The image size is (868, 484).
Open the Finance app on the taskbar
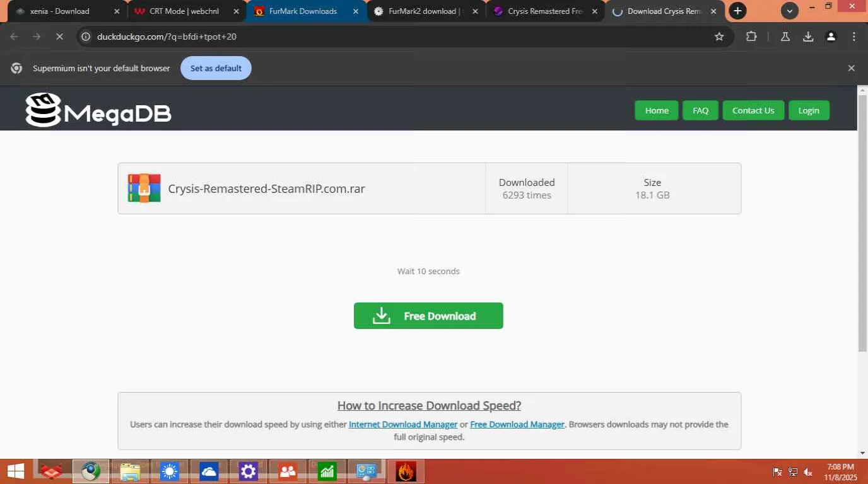pos(327,471)
